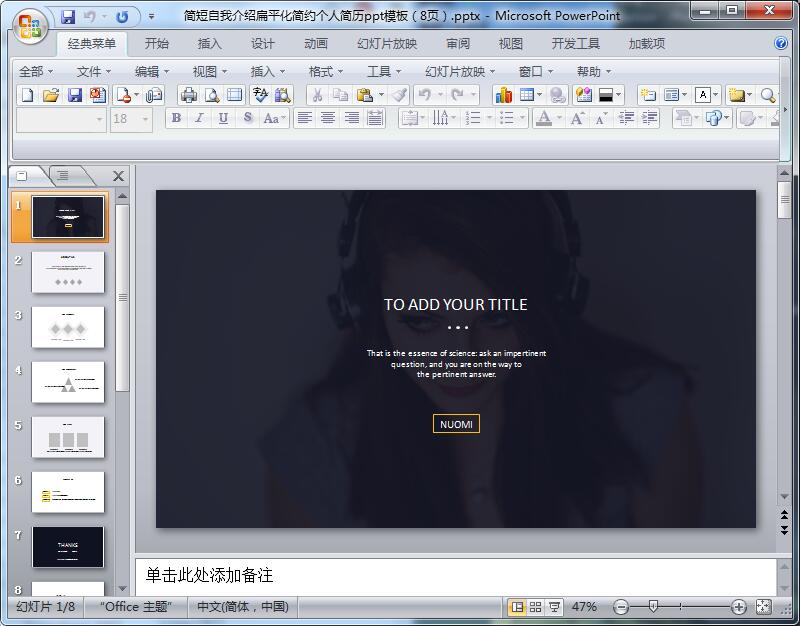800x626 pixels.
Task: Select slide 3 thumbnail
Action: pos(68,327)
